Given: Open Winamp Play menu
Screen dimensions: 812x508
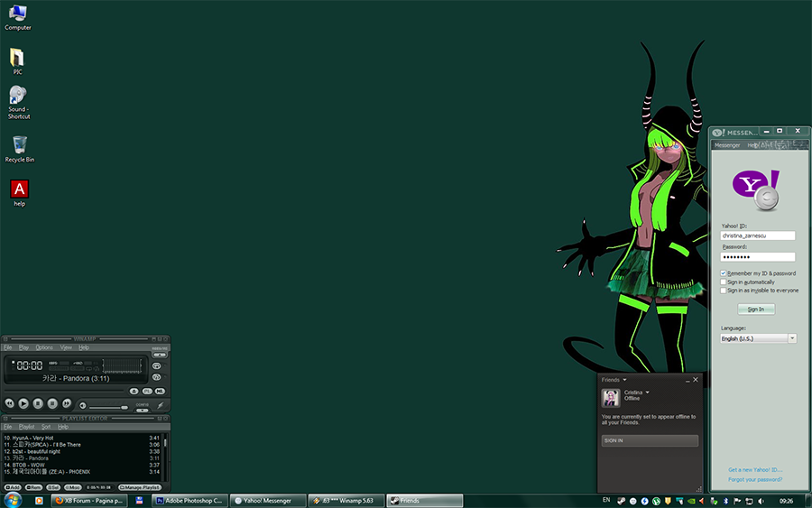Looking at the screenshot, I should [23, 347].
